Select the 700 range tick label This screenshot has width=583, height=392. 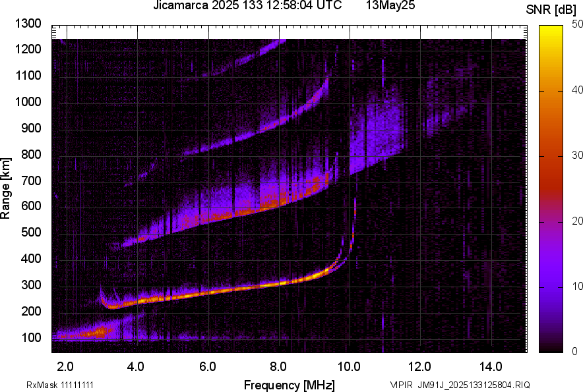tap(31, 181)
